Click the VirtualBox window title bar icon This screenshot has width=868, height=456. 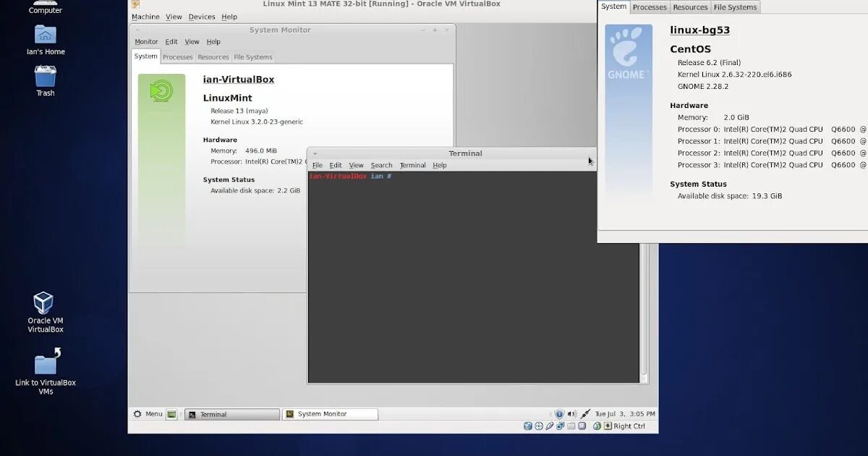tap(135, 4)
